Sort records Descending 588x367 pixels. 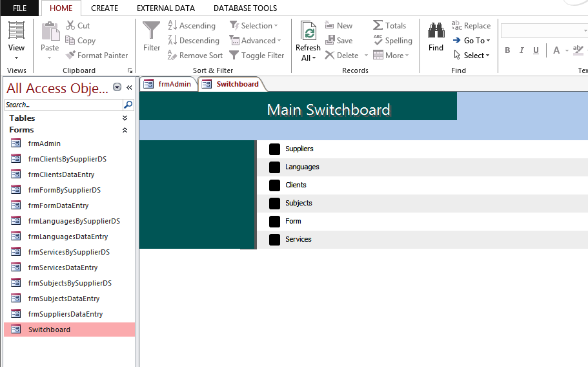pos(194,41)
